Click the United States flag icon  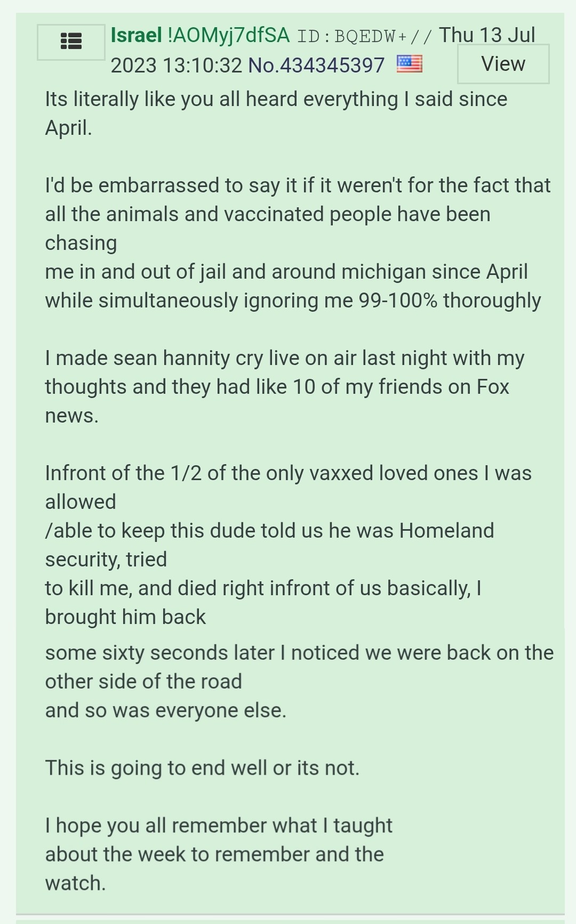409,64
